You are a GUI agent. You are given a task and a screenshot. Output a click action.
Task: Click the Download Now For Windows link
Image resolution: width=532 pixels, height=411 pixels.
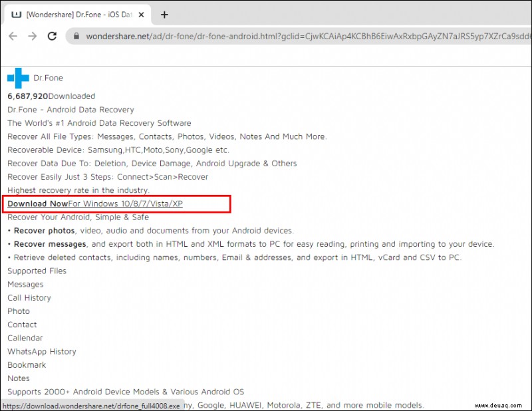coord(95,204)
